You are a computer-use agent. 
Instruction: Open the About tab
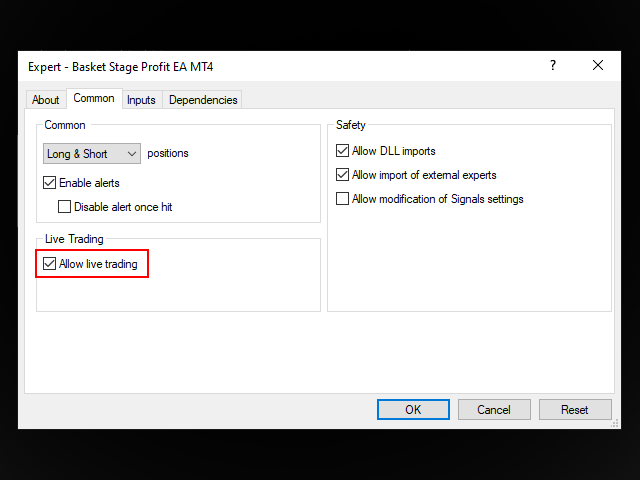click(46, 100)
